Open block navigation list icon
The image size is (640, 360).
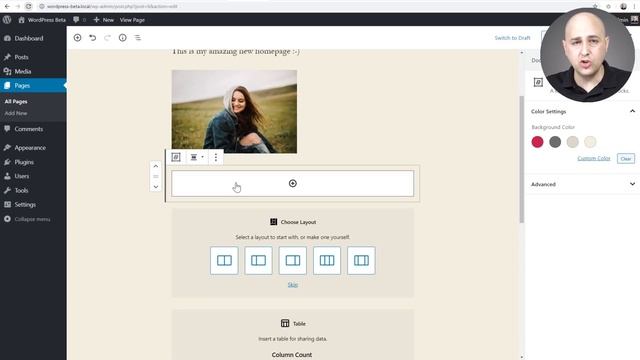tap(138, 38)
